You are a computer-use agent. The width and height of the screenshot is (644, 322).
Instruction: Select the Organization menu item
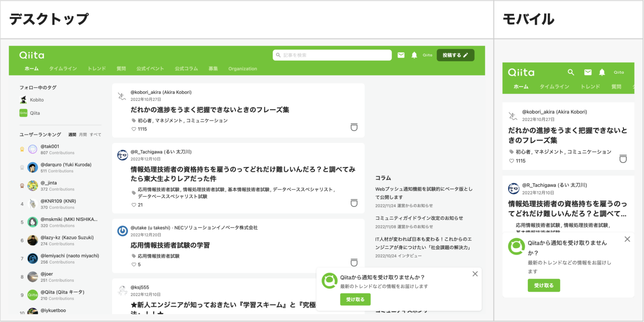tap(242, 68)
